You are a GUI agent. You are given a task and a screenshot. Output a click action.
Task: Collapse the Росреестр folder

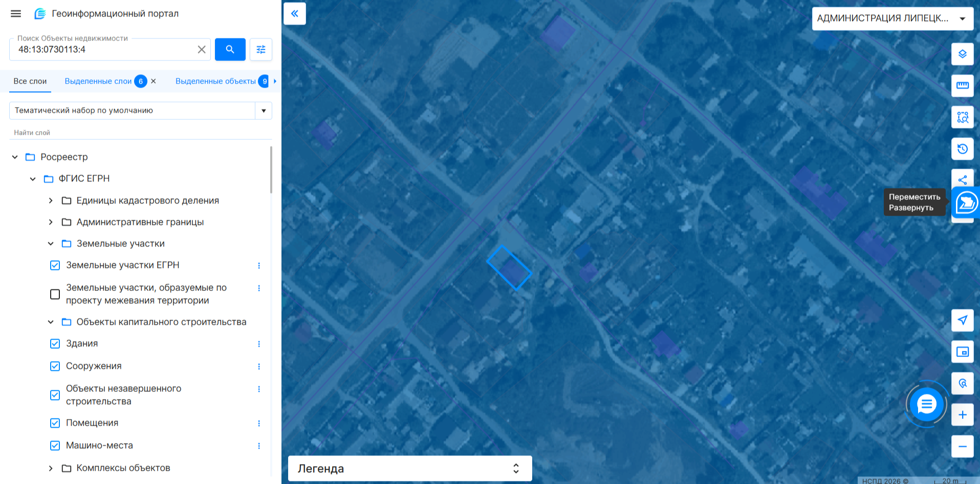(x=15, y=157)
